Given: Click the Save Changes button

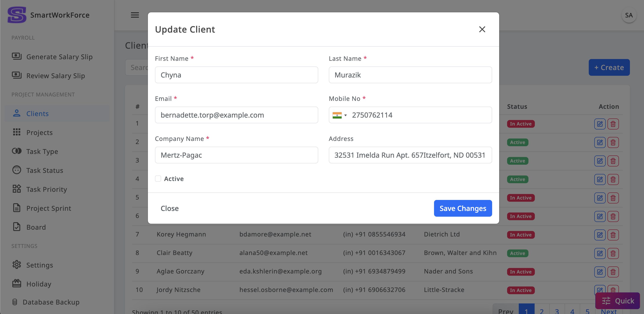Looking at the screenshot, I should 463,208.
